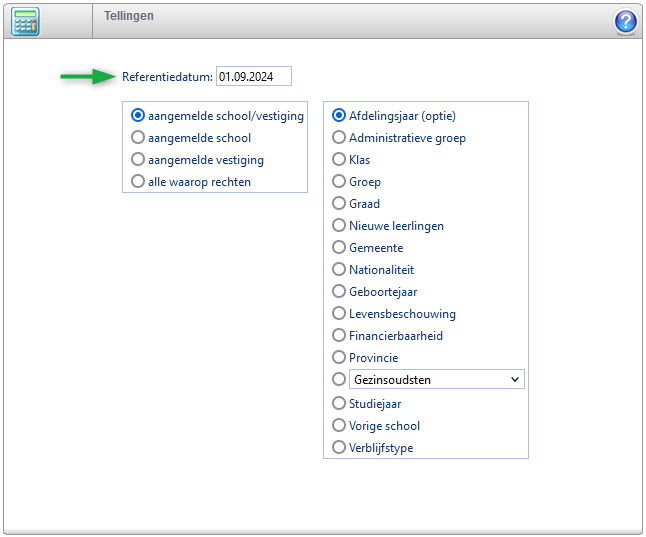
Task: Select the Klas radio button
Action: [340, 160]
